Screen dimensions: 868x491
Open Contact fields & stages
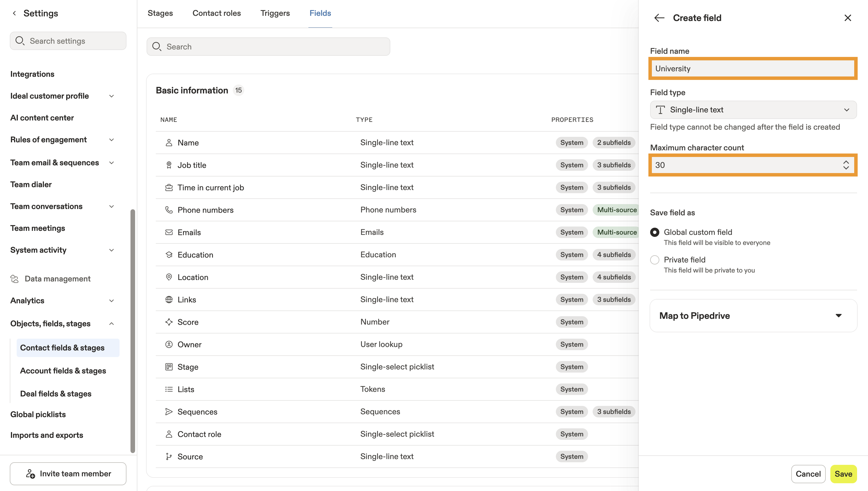[68, 348]
